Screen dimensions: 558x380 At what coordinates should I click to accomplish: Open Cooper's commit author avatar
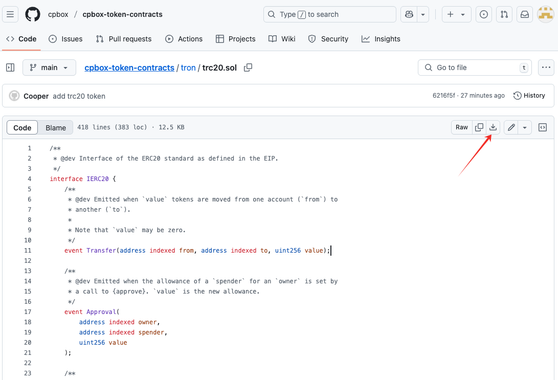[x=14, y=96]
